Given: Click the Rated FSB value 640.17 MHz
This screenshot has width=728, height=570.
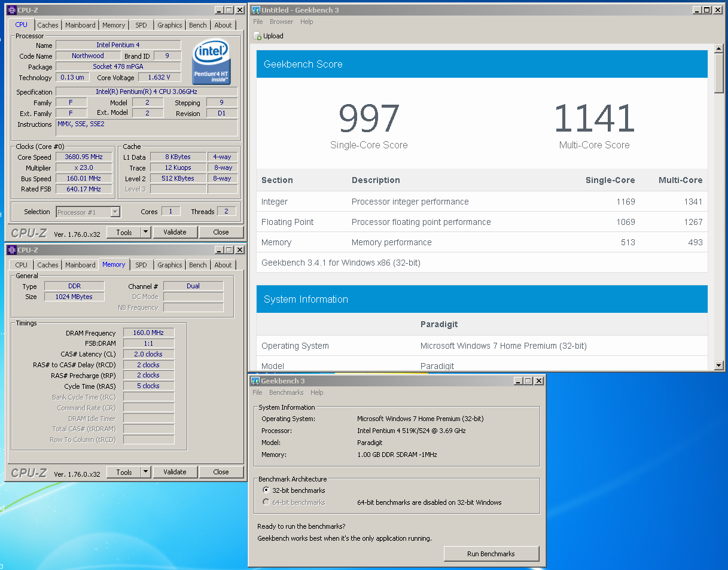Looking at the screenshot, I should point(84,189).
